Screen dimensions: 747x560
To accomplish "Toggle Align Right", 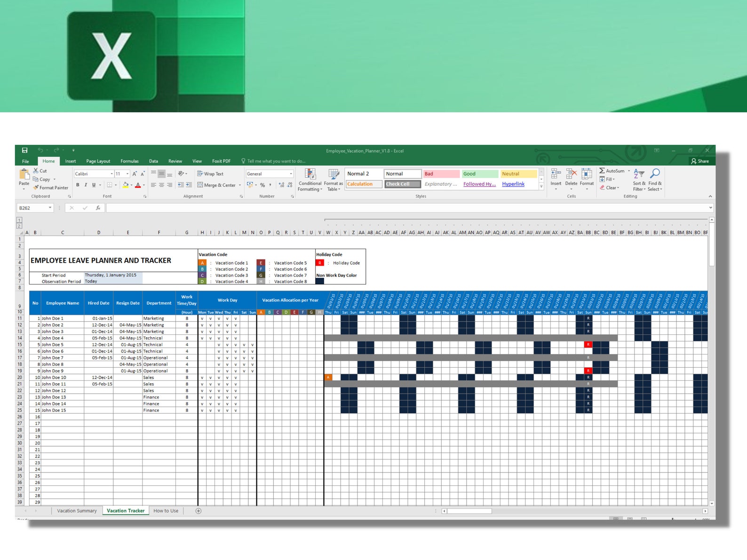I will point(169,185).
